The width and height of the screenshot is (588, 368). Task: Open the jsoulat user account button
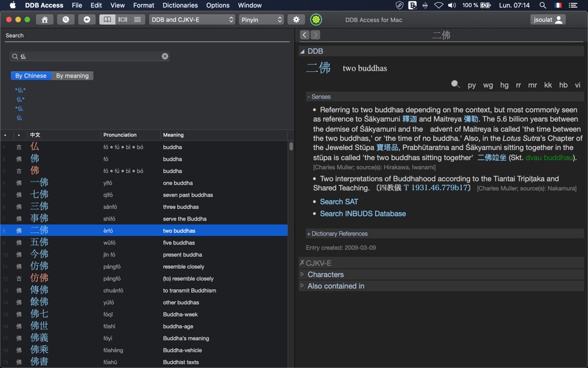point(548,20)
